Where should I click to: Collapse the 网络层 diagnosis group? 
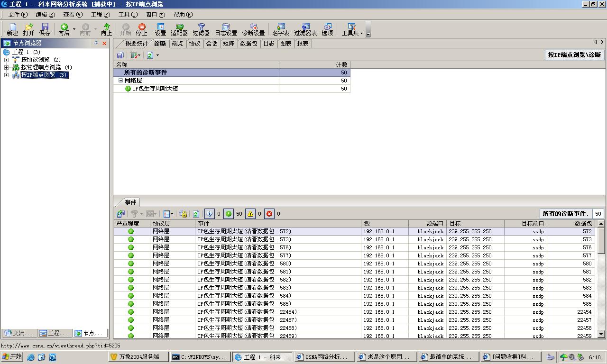(120, 81)
